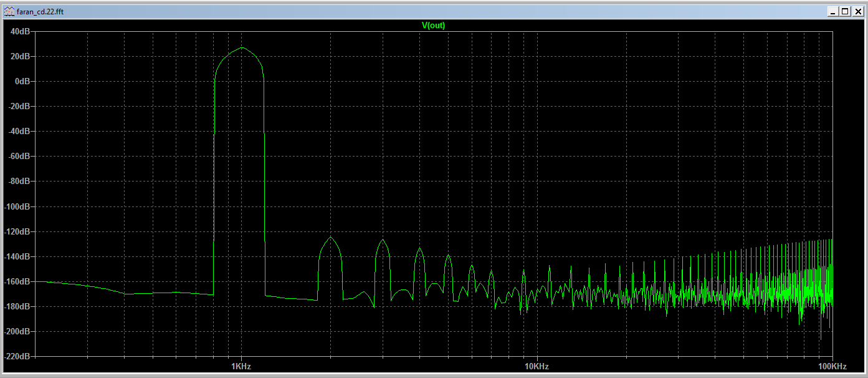Close the faran_cd.22.fft window
The image size is (868, 378).
(857, 11)
